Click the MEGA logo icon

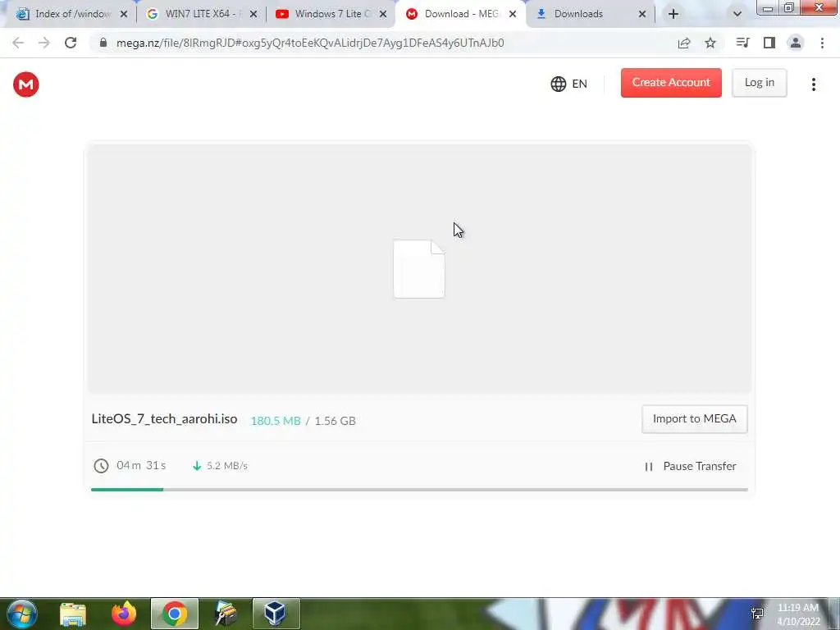tap(25, 84)
